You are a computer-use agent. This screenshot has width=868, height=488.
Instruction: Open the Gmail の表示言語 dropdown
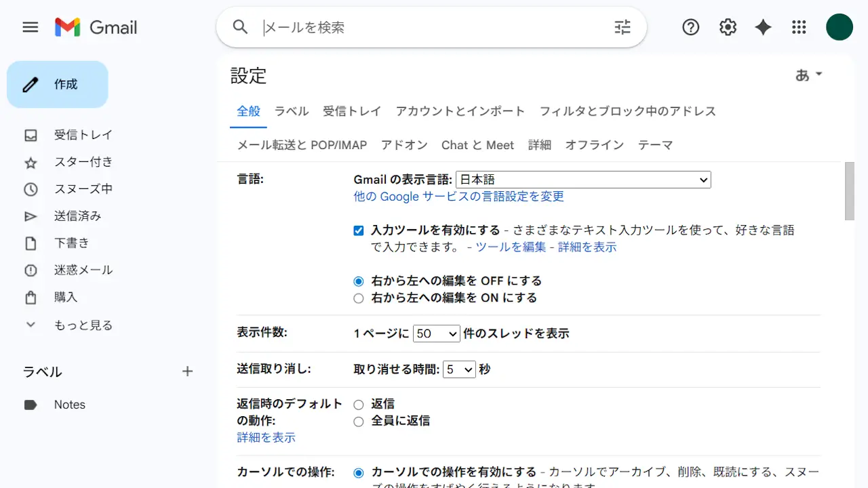pos(583,180)
